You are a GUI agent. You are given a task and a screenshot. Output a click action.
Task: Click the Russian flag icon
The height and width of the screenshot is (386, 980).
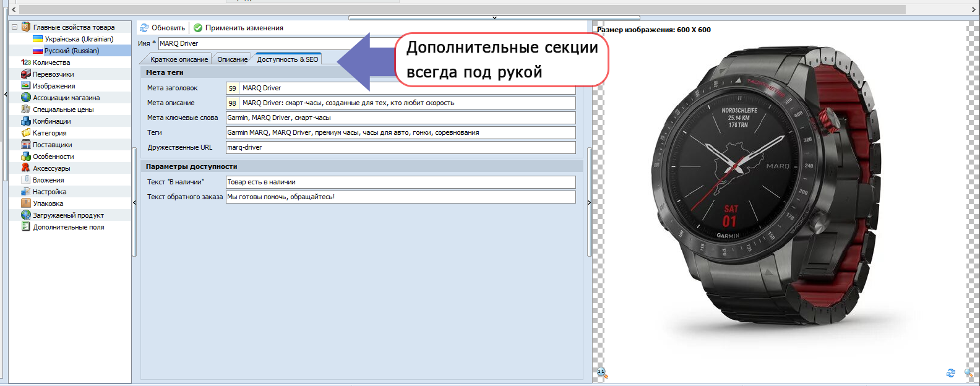click(x=37, y=51)
